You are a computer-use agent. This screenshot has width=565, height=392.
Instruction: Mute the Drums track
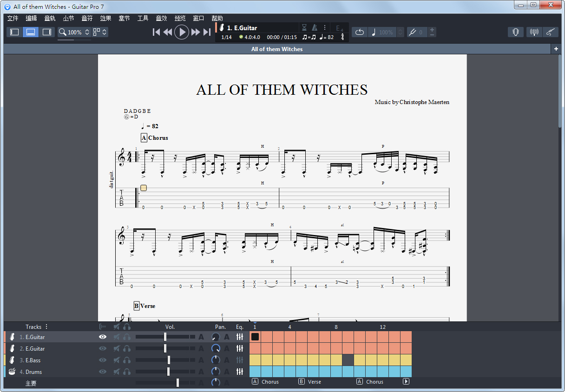pos(117,372)
